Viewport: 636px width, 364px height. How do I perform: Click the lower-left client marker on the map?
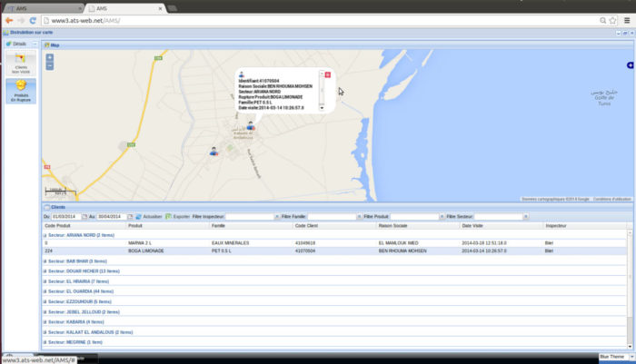214,152
